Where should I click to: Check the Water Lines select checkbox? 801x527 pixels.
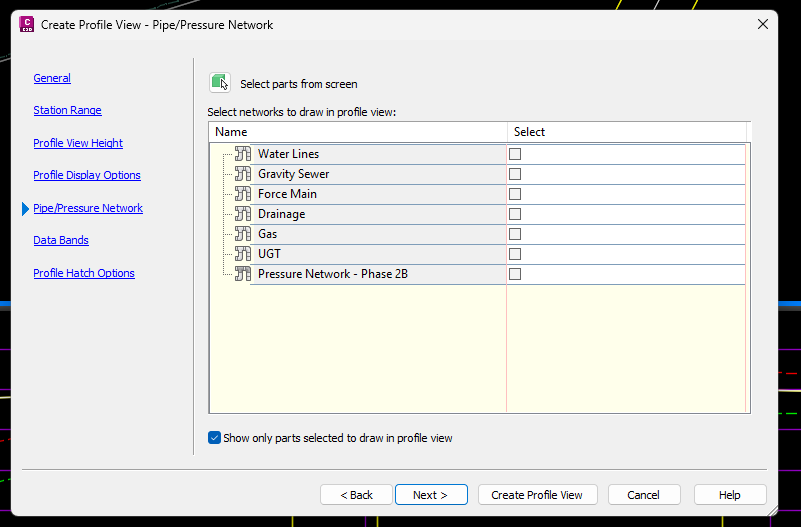(515, 154)
